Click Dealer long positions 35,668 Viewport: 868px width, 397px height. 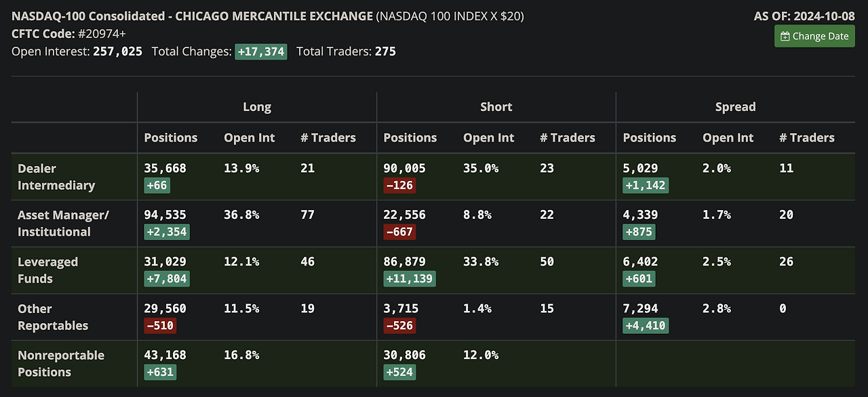[165, 168]
